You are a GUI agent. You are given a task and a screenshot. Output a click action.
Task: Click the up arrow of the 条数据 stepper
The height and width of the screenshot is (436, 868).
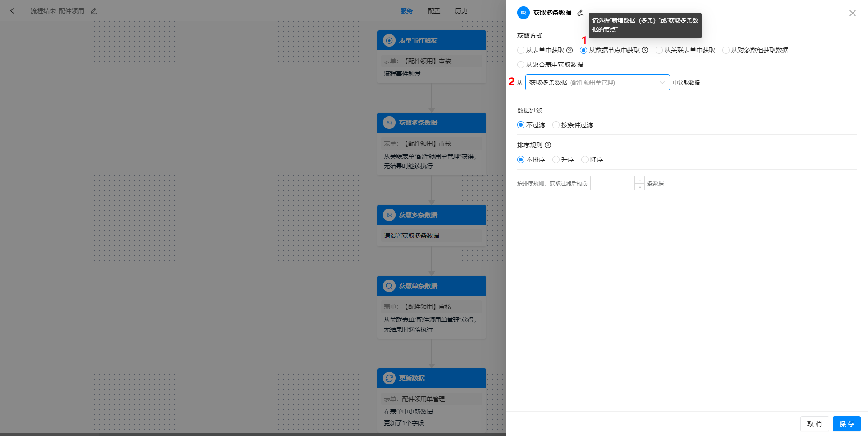point(639,180)
